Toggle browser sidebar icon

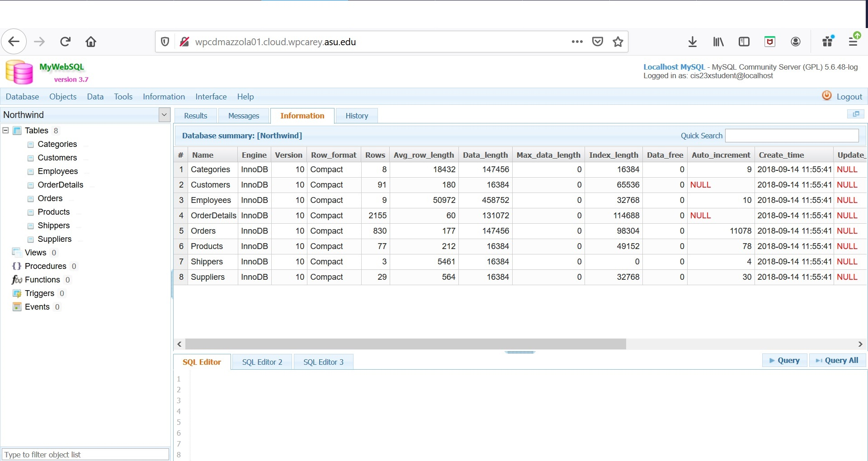tap(744, 42)
